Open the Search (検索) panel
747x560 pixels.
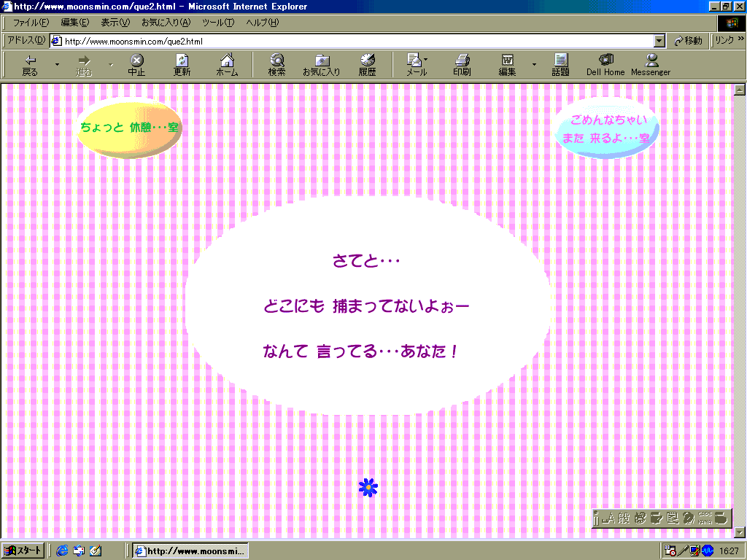pos(276,65)
